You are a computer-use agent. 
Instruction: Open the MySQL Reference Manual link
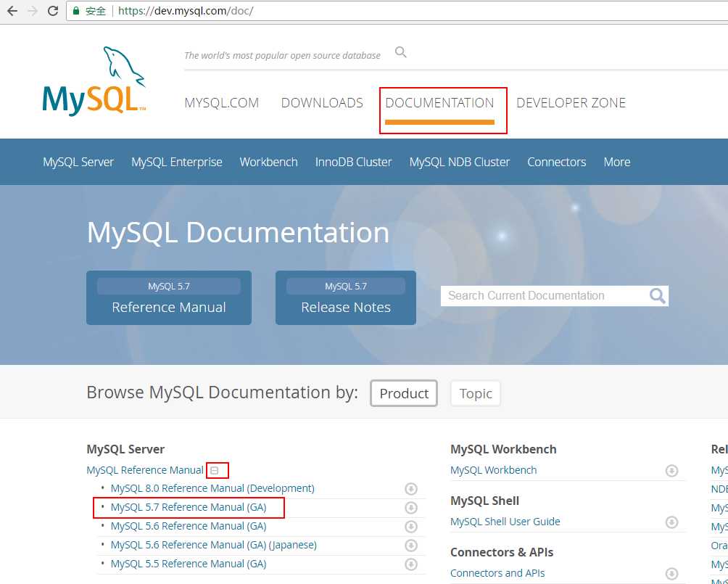(x=145, y=470)
